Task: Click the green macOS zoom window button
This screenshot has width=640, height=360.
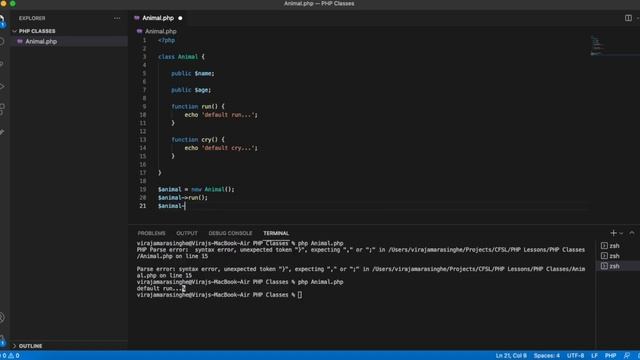Action: point(13,3)
